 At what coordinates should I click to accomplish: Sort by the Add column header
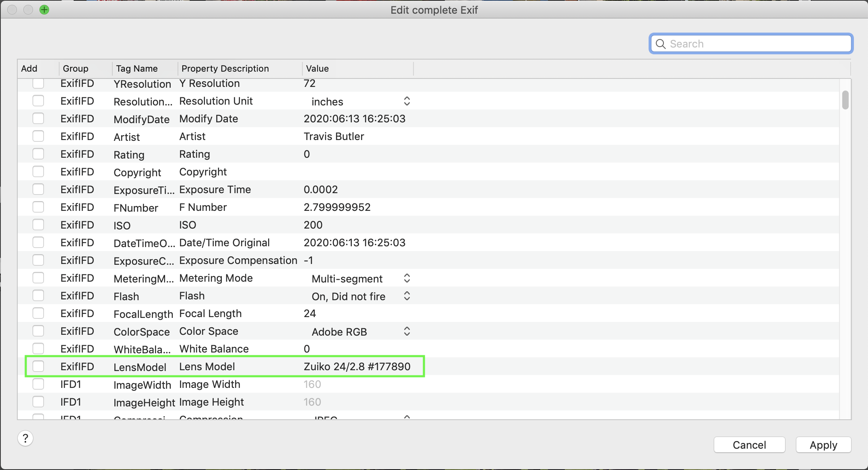[38, 68]
